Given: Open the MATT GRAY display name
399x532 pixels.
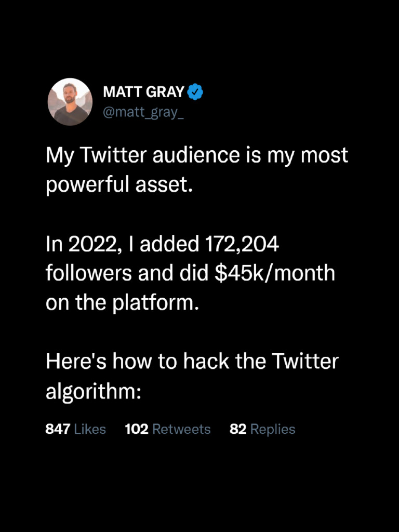Looking at the screenshot, I should pos(143,92).
